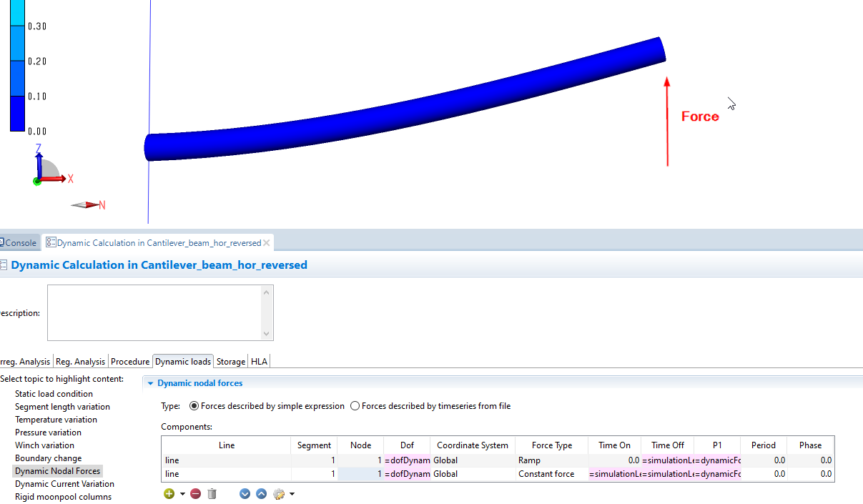Click the gear settings icon below table
The height and width of the screenshot is (504, 863).
(x=279, y=494)
